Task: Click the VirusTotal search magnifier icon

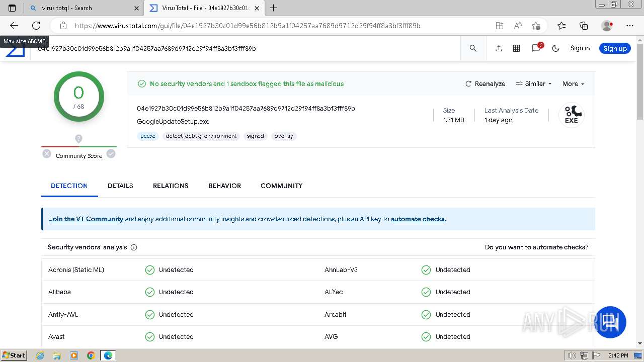Action: pos(473,48)
